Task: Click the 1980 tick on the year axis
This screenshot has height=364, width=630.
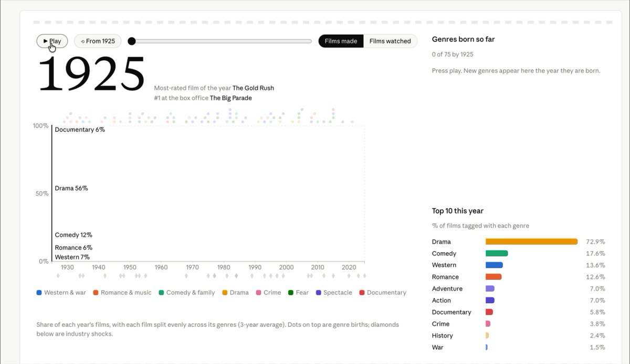Action: coord(224,267)
